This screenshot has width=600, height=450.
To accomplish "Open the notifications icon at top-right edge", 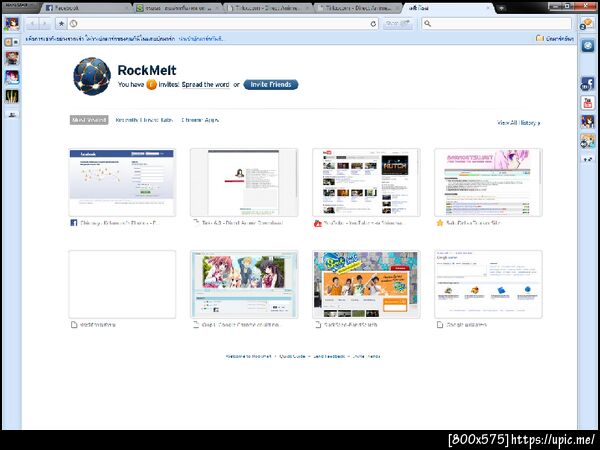I will coord(587,24).
